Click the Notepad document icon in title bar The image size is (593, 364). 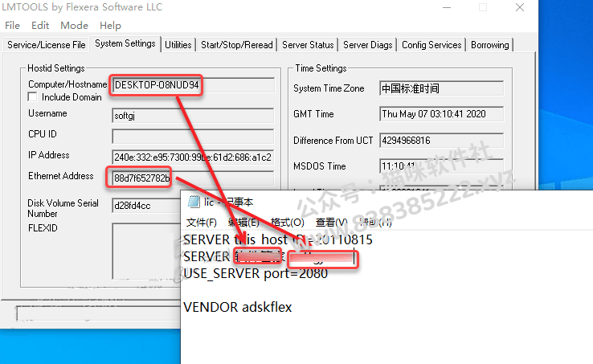pyautogui.click(x=194, y=202)
